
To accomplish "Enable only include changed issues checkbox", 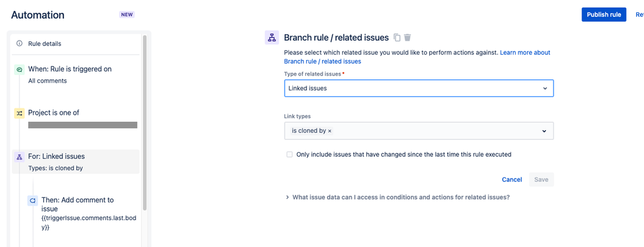I will [290, 155].
